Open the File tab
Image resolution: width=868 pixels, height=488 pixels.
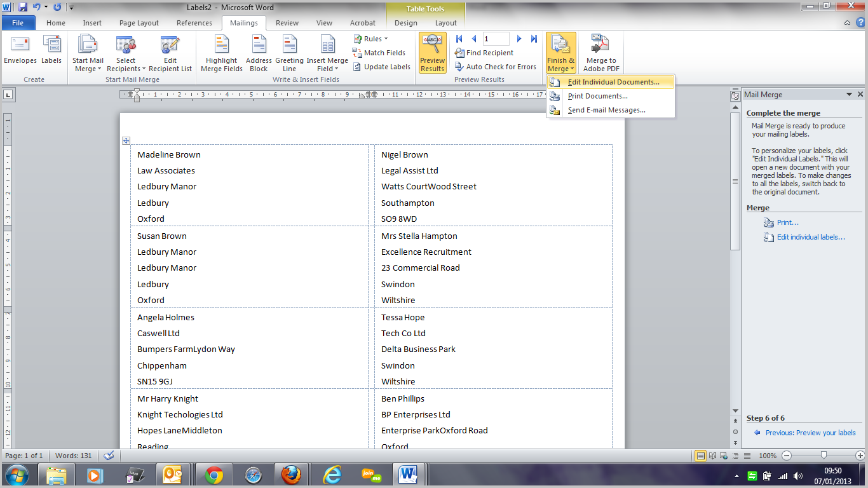pyautogui.click(x=18, y=23)
